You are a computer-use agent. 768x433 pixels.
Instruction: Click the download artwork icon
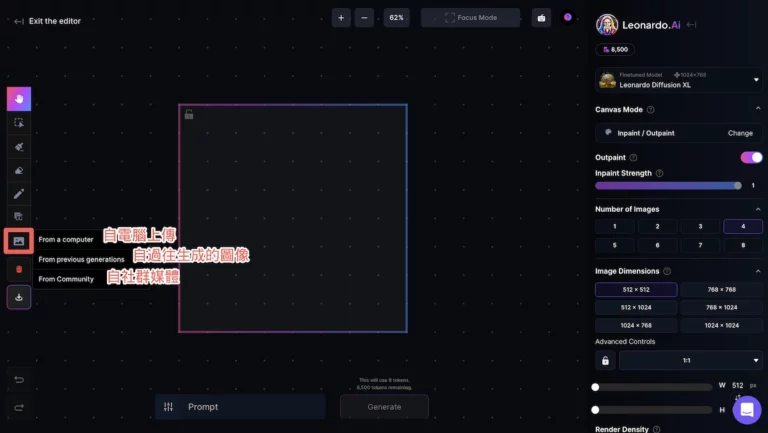[19, 297]
